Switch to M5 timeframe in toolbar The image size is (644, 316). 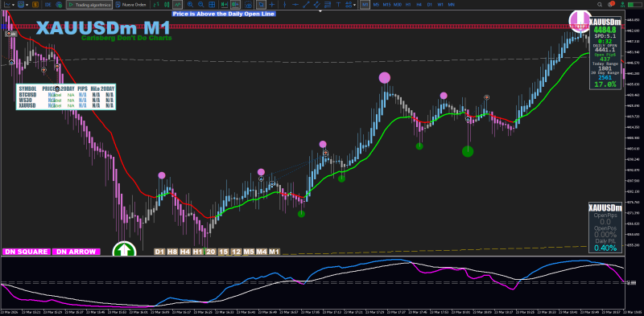click(376, 5)
